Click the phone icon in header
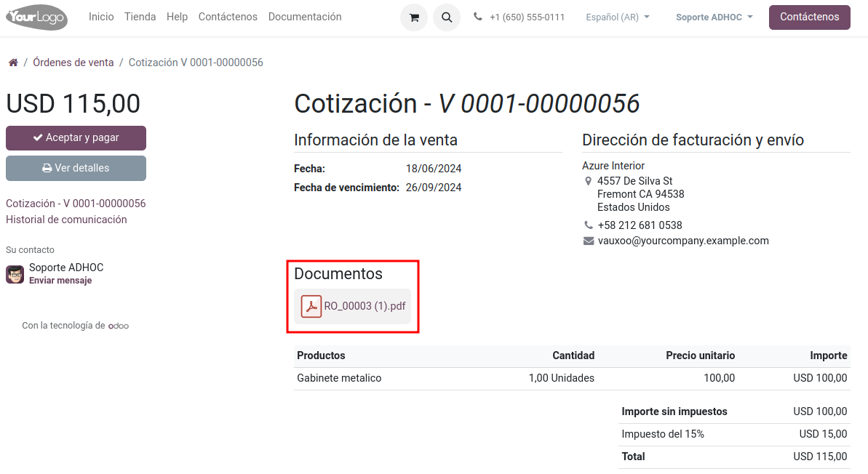The height and width of the screenshot is (474, 868). pyautogui.click(x=477, y=17)
